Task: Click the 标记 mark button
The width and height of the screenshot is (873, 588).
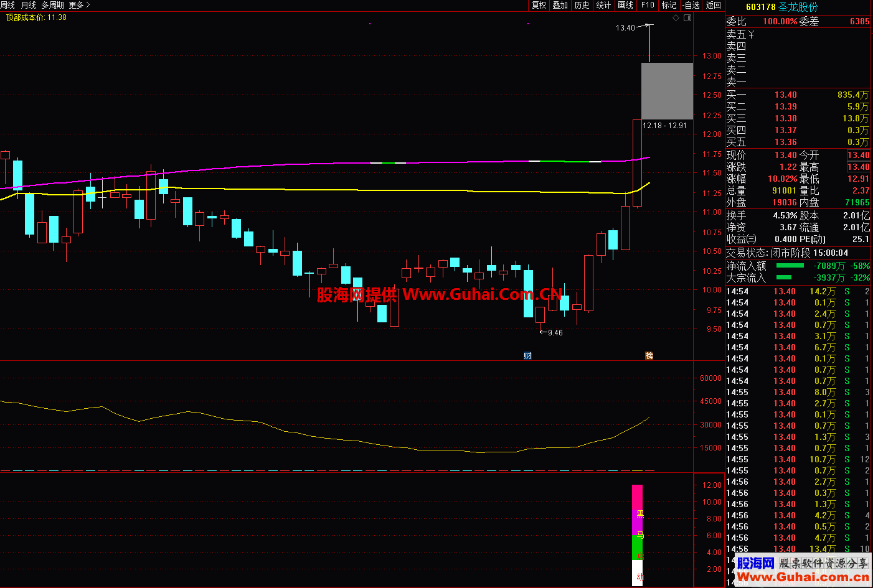Action: pos(669,5)
